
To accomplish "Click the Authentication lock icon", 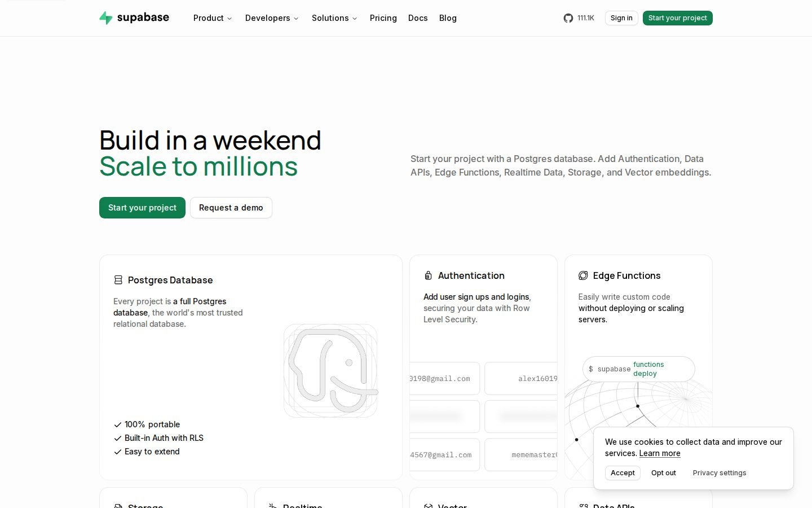I will [x=429, y=275].
